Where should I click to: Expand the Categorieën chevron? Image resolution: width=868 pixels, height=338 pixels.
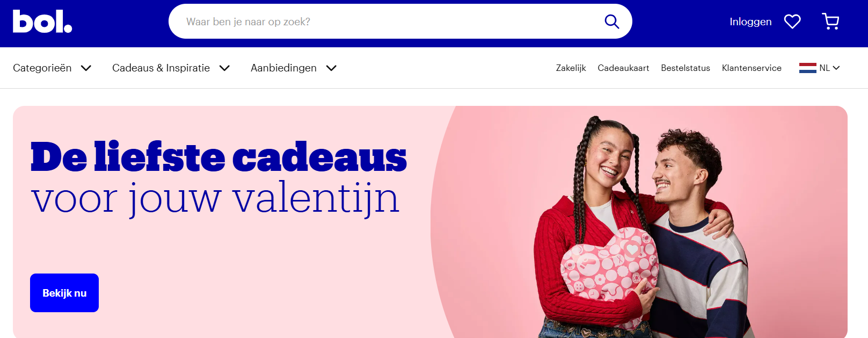86,68
